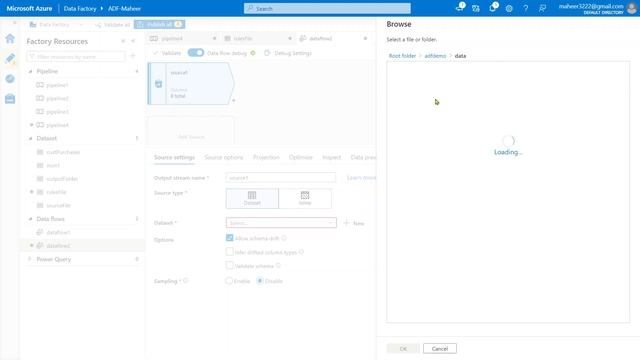Collapse the Pipeline tree section

[31, 71]
